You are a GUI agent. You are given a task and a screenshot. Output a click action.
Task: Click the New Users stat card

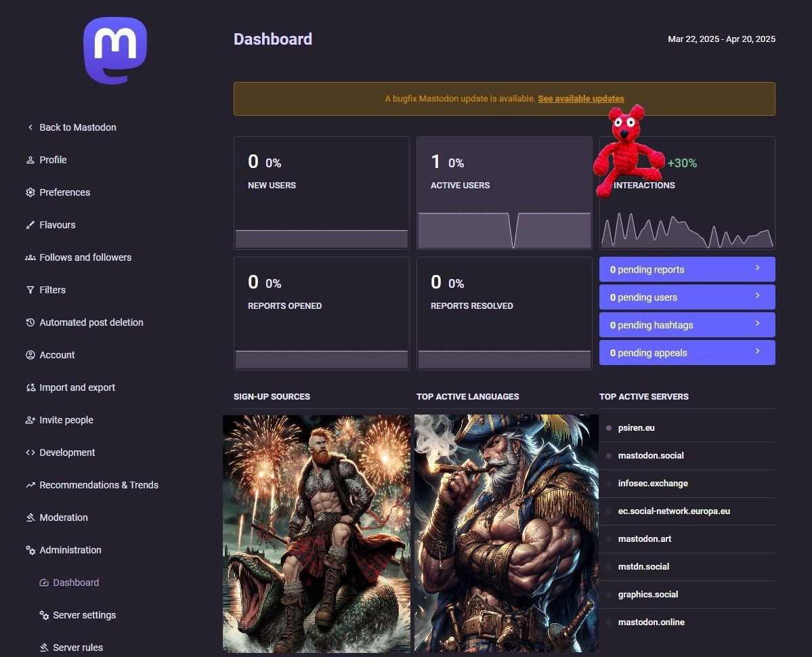322,192
